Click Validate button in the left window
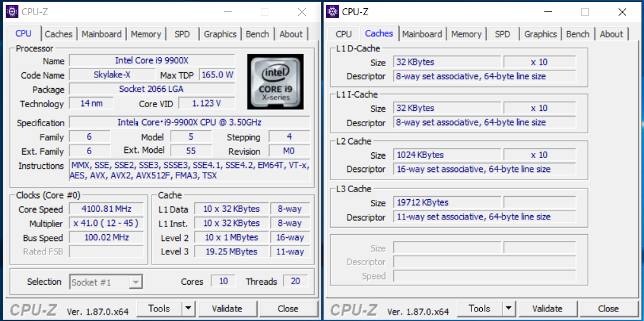This screenshot has width=644, height=321. click(227, 308)
